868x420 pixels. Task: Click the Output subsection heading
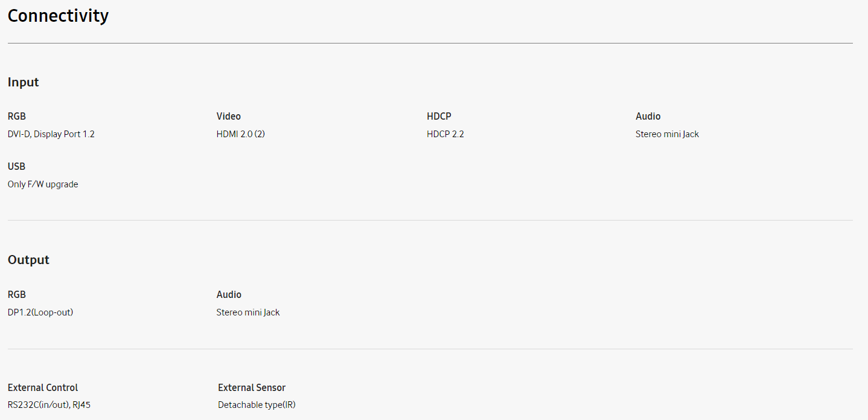[28, 260]
